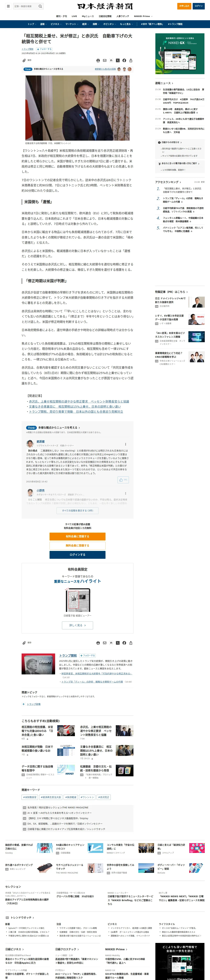Expand the ビジネス navigation dropdown

point(56,24)
